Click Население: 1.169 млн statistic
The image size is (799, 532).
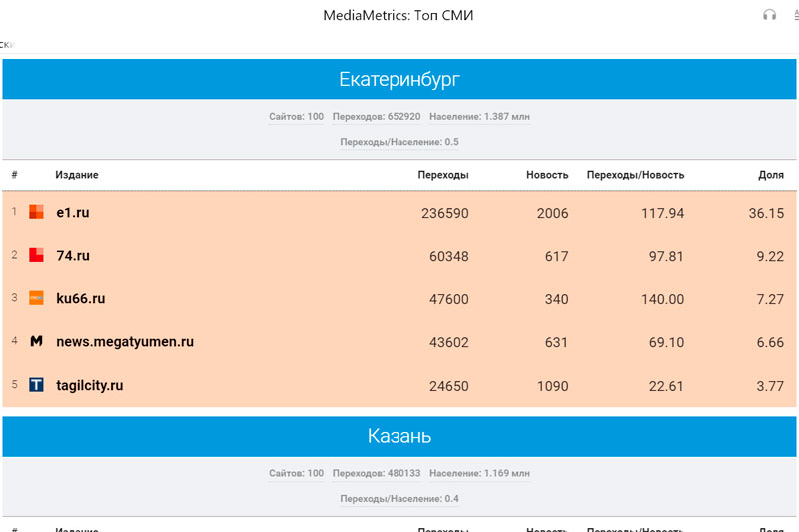click(x=480, y=473)
